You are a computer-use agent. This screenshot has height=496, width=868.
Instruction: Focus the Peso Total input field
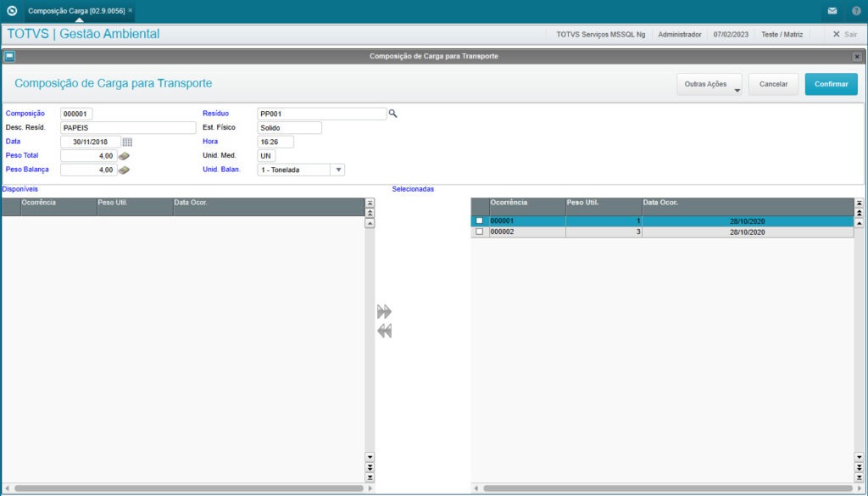coord(88,156)
